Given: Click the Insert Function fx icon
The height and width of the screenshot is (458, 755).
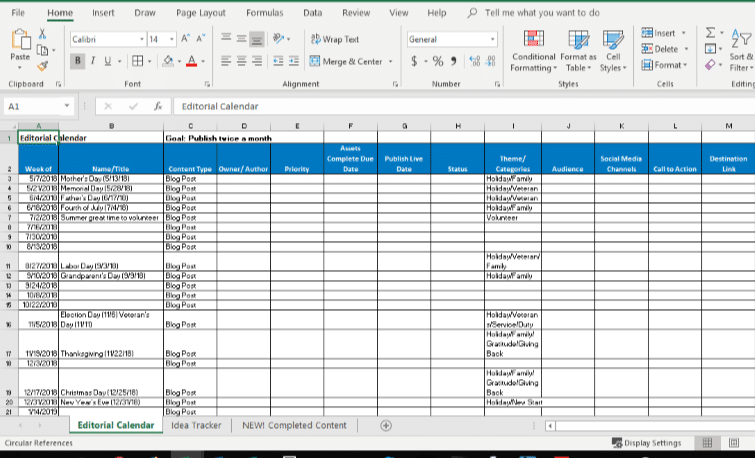Looking at the screenshot, I should tap(157, 106).
